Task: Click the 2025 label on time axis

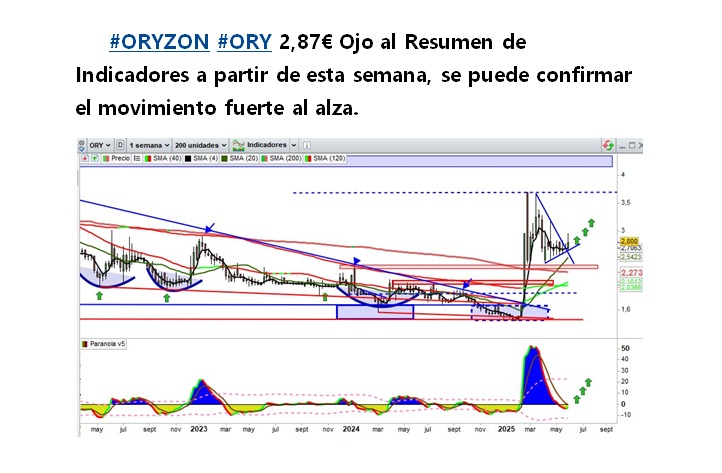Action: [507, 429]
